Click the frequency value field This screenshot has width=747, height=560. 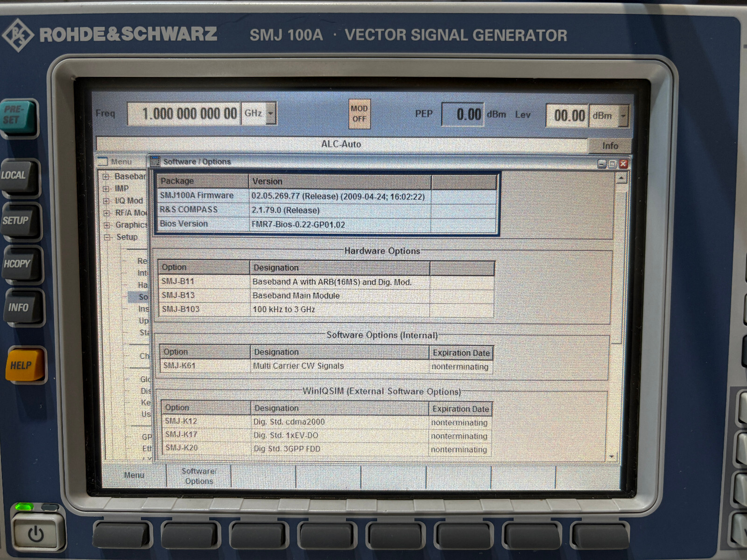coord(184,113)
